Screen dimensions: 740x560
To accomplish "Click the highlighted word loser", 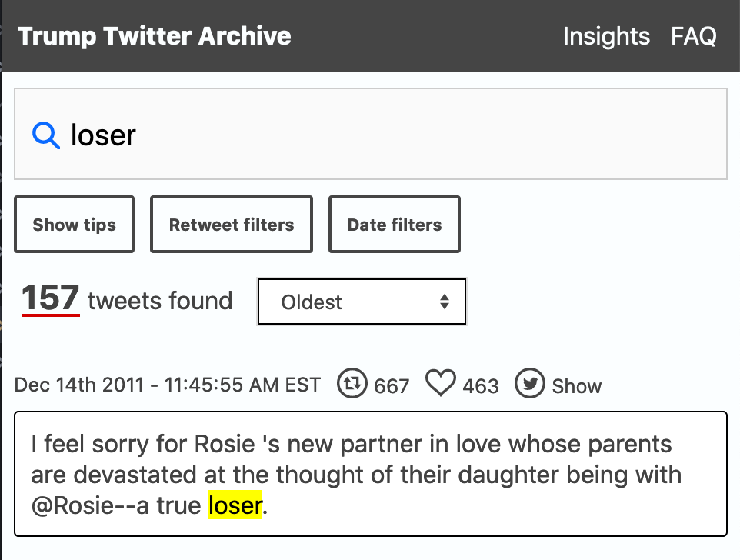I will click(235, 505).
